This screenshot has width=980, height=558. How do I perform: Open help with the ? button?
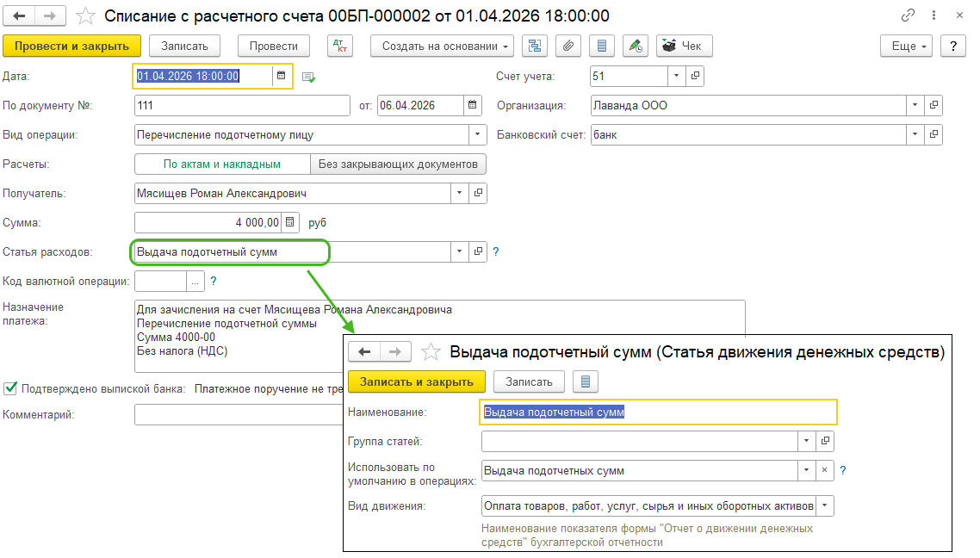click(953, 46)
